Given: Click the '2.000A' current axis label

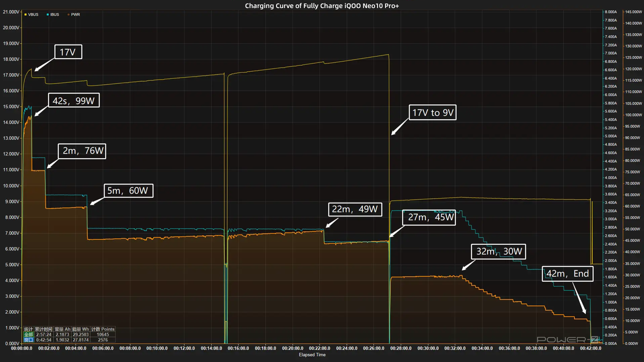Looking at the screenshot, I should [x=611, y=260].
